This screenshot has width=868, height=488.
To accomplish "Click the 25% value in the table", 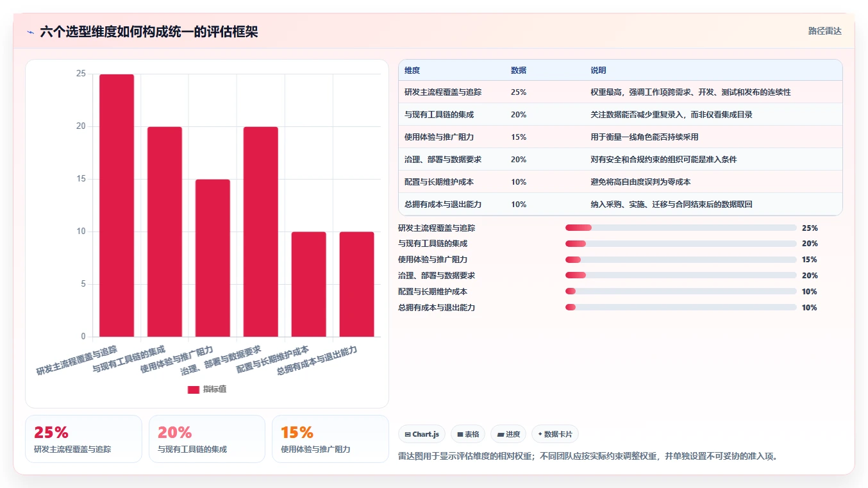I will click(519, 92).
